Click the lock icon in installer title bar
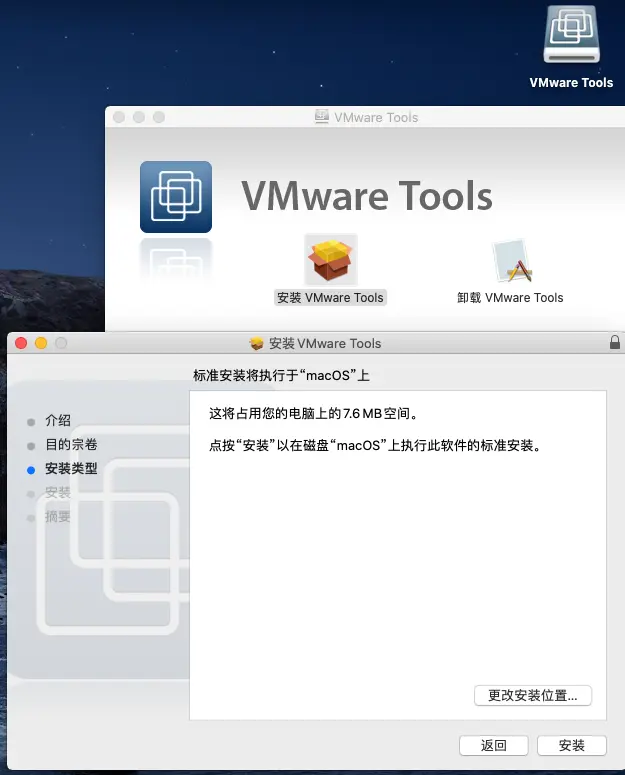Image resolution: width=625 pixels, height=775 pixels. point(615,342)
